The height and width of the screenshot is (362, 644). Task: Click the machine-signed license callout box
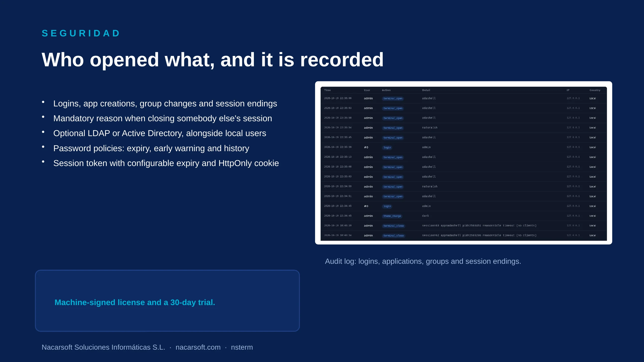coord(167,301)
